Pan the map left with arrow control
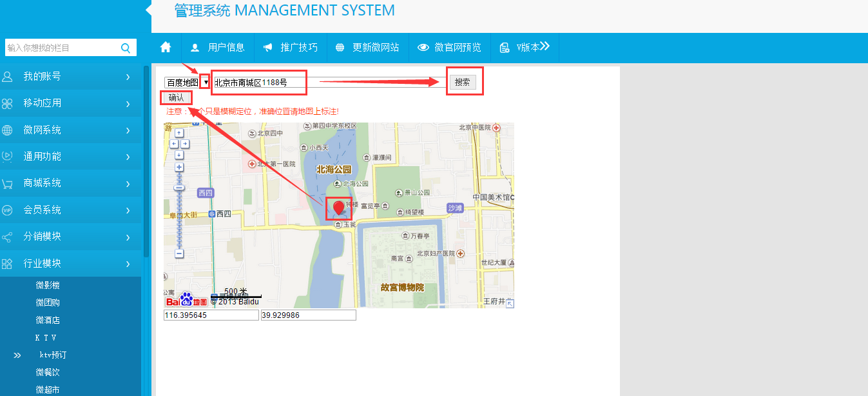Image resolution: width=868 pixels, height=396 pixels. (173, 144)
